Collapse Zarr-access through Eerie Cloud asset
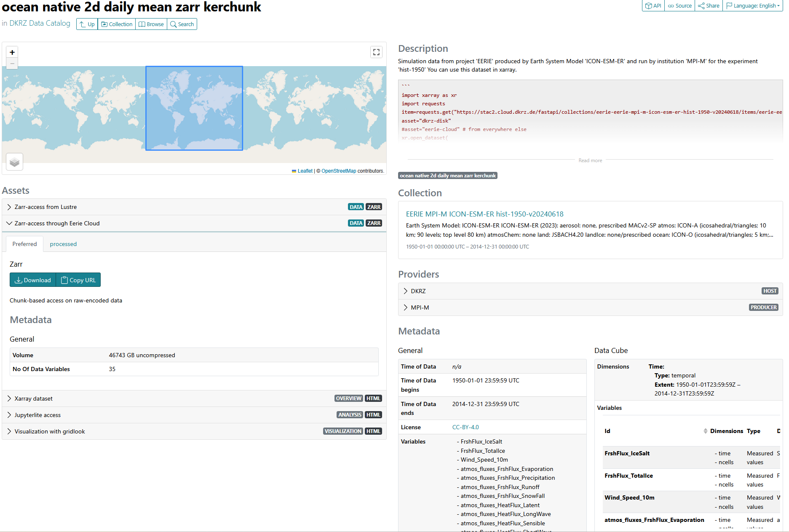The image size is (789, 532). click(57, 223)
